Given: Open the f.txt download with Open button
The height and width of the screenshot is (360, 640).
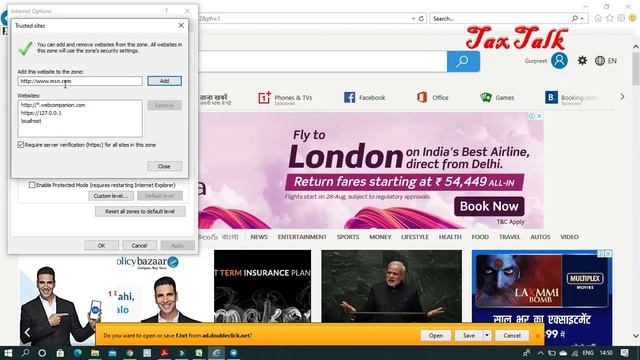Looking at the screenshot, I should [436, 336].
